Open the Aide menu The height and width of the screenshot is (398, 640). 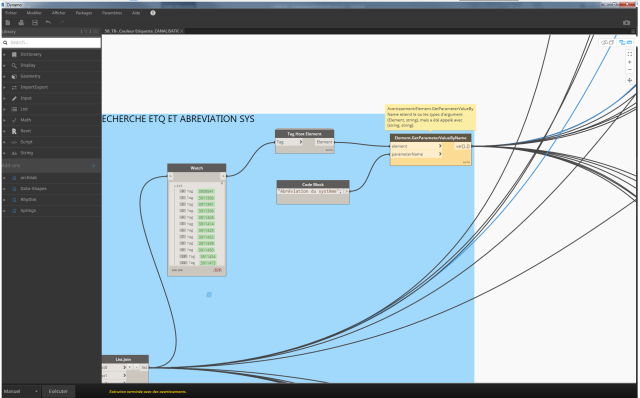[x=136, y=13]
